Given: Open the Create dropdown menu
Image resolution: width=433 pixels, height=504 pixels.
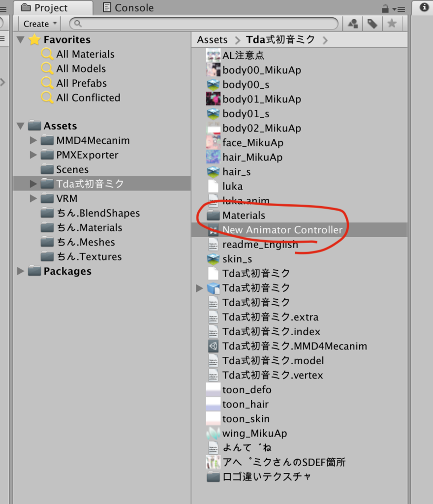Looking at the screenshot, I should 40,24.
